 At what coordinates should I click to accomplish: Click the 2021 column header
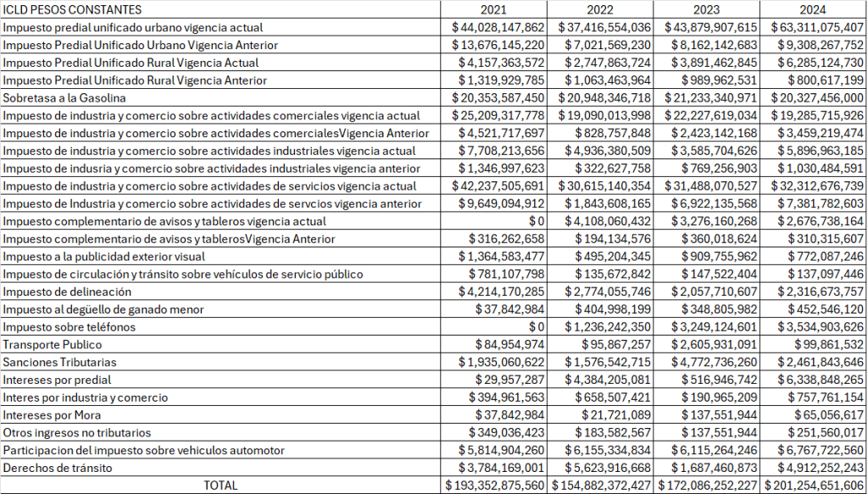(493, 9)
